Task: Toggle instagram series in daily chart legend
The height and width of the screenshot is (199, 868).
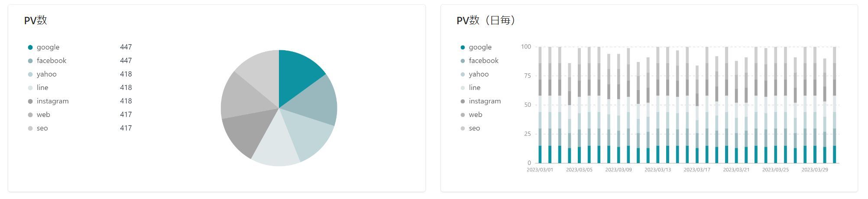Action: [x=484, y=101]
